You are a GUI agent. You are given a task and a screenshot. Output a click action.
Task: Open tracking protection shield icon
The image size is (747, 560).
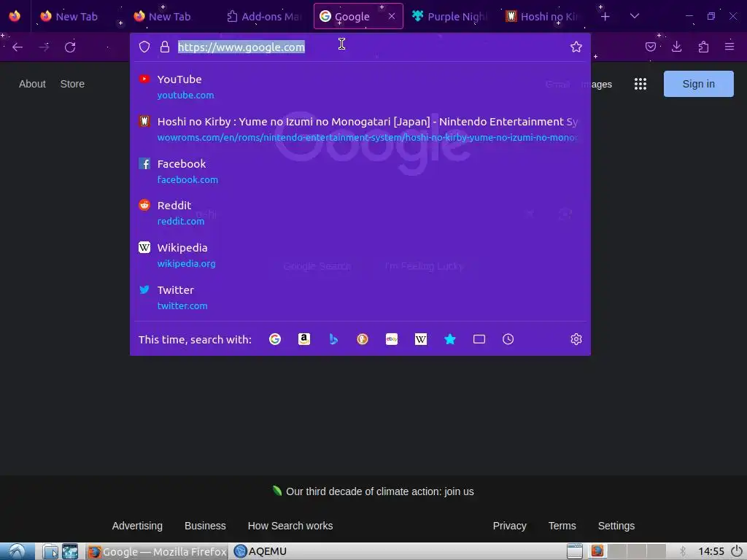coord(144,47)
